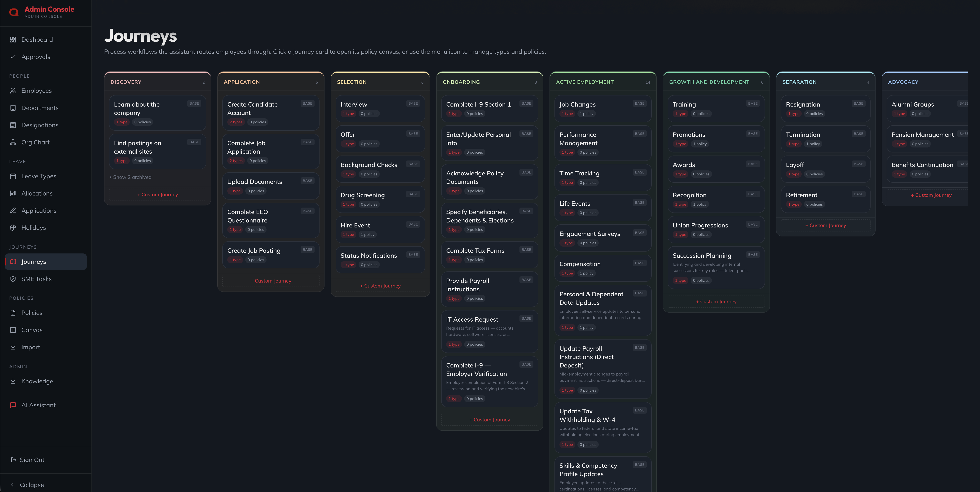Image resolution: width=980 pixels, height=492 pixels.
Task: Click the Sign Out arrow icon
Action: tap(13, 460)
